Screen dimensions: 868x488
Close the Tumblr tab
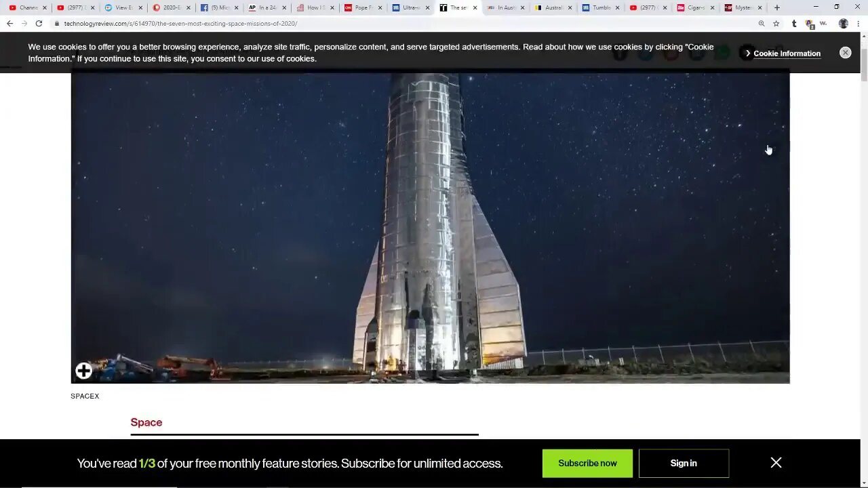point(617,7)
